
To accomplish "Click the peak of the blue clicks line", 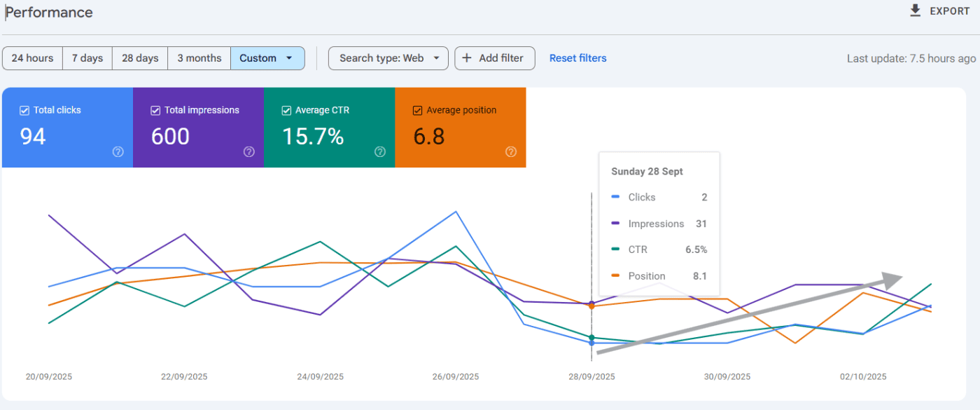I will click(456, 212).
